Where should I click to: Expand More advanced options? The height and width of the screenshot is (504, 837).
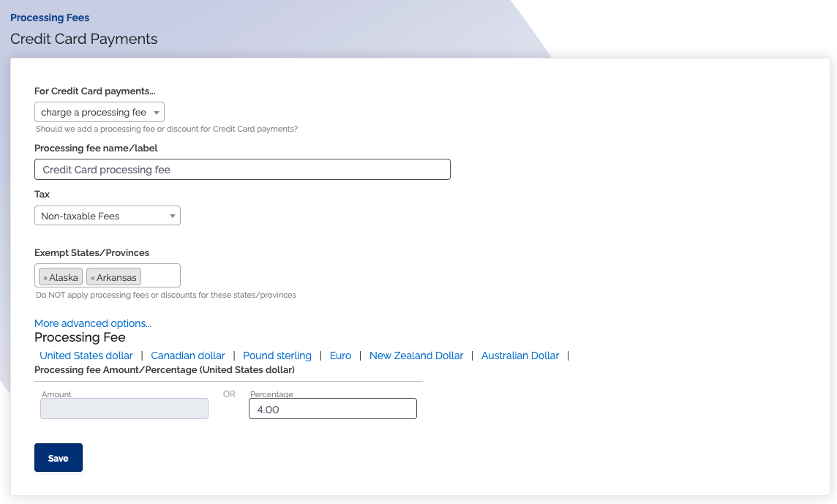(x=93, y=323)
